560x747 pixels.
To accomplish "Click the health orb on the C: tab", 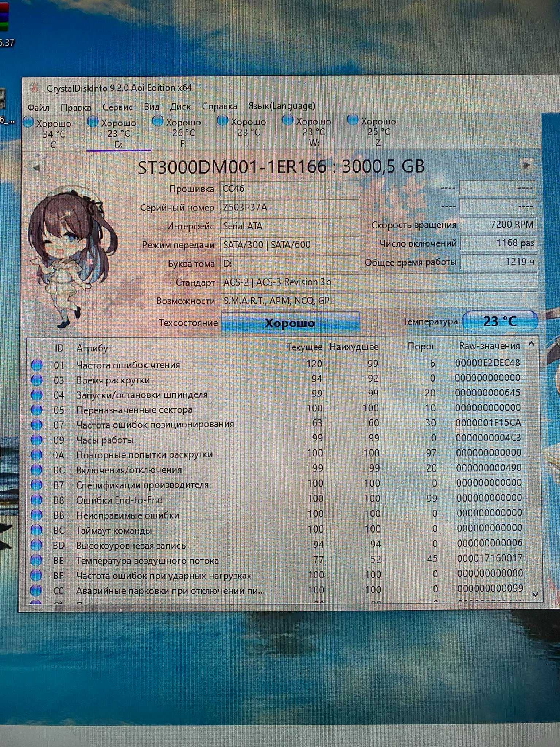I will coord(28,123).
